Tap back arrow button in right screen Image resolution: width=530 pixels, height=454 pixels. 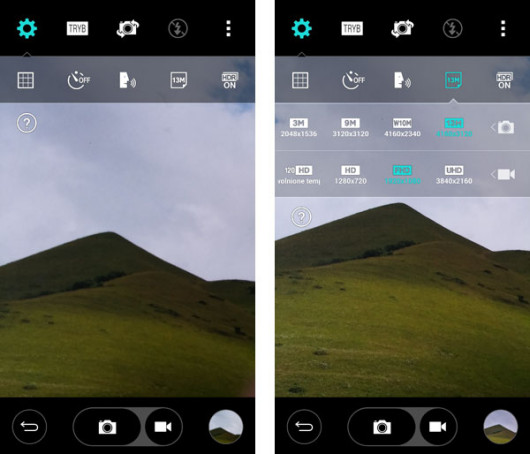tap(304, 427)
